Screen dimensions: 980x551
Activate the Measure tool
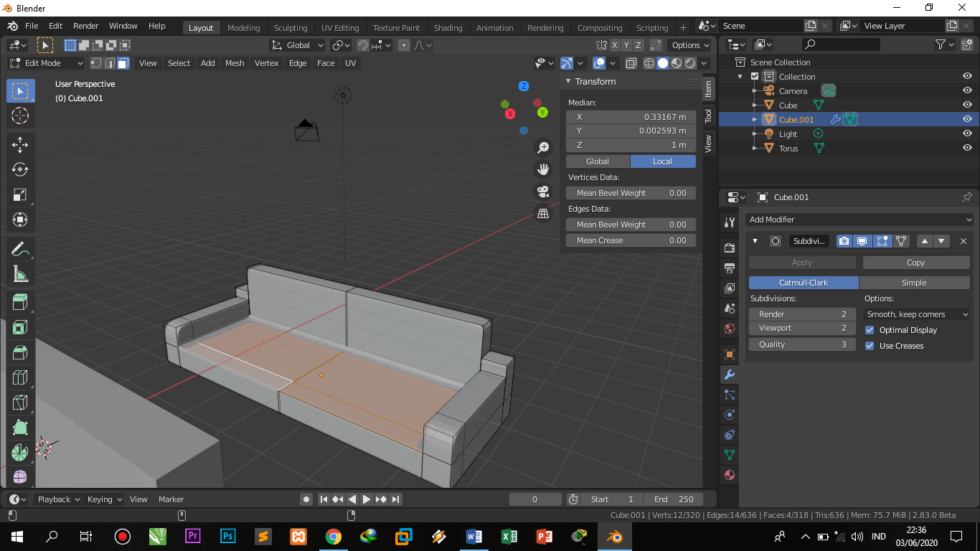tap(20, 274)
